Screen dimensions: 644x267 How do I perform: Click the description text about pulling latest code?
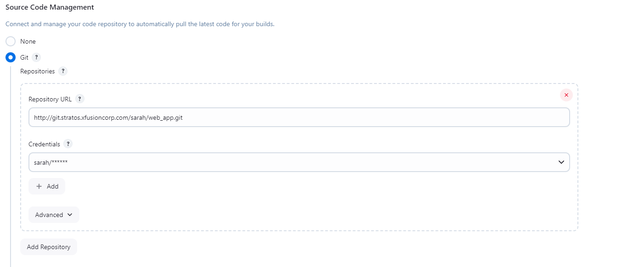point(140,24)
